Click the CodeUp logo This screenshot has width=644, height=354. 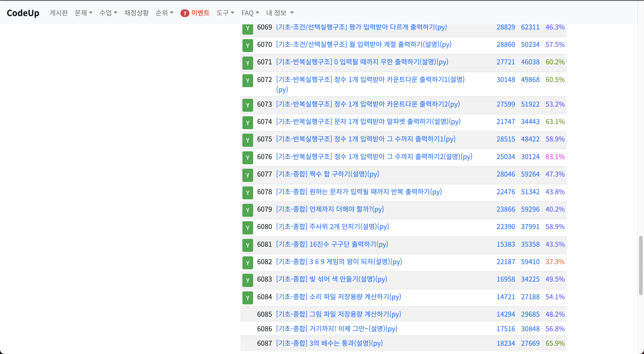[x=23, y=13]
